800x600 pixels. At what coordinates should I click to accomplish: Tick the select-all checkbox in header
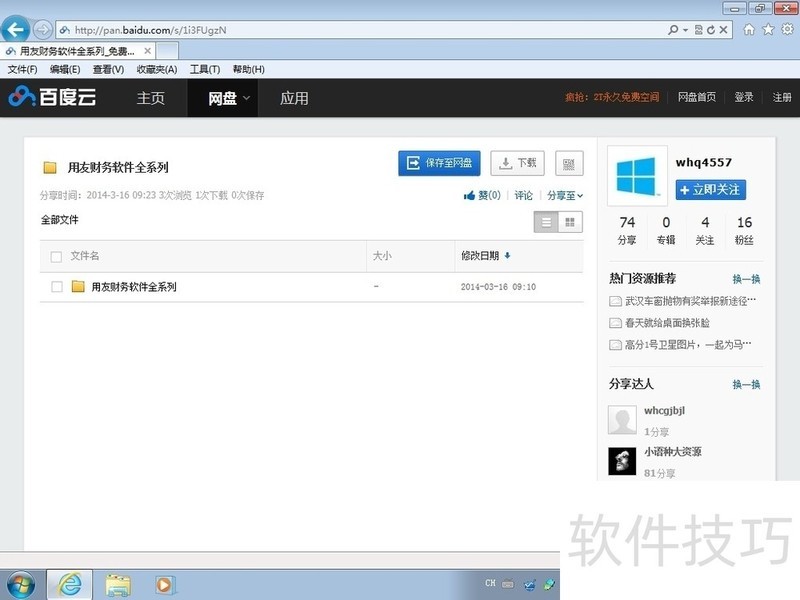[x=56, y=257]
